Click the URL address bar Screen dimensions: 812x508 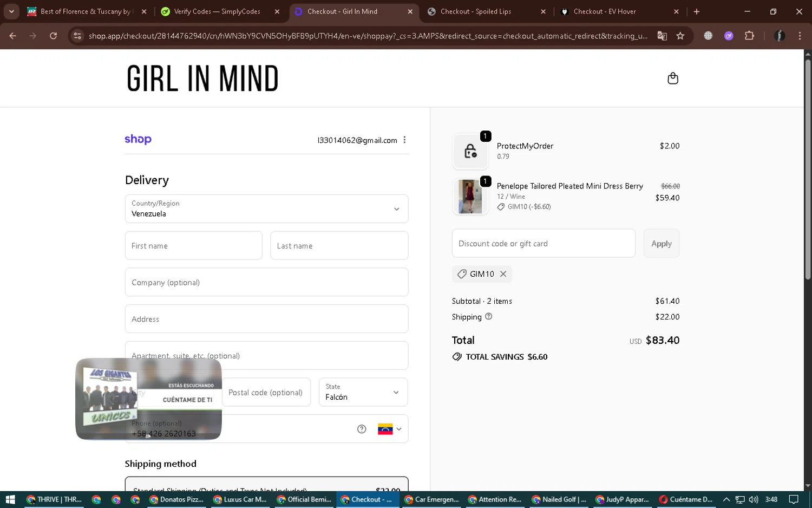368,36
